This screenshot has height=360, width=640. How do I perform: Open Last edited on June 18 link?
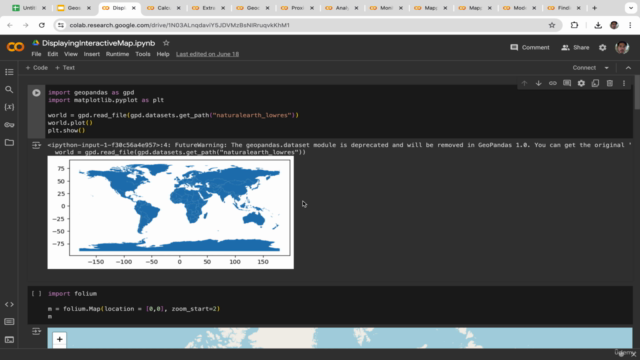point(207,54)
